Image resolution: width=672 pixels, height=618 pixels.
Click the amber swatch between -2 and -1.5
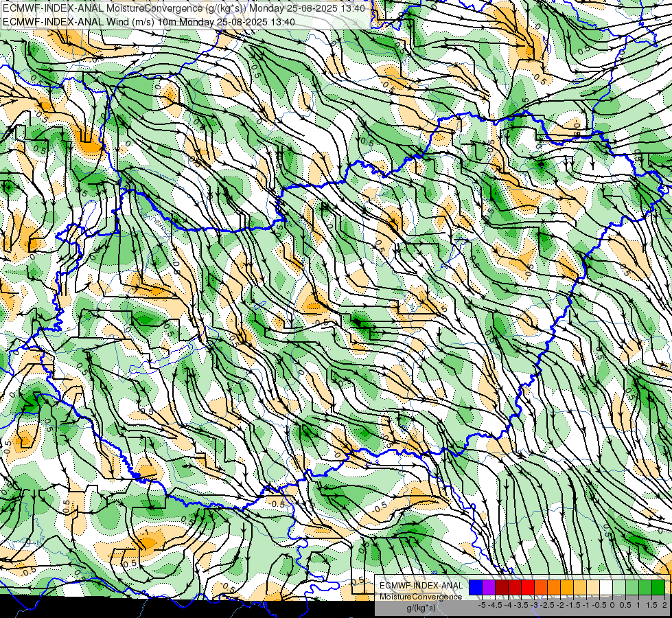tap(567, 587)
